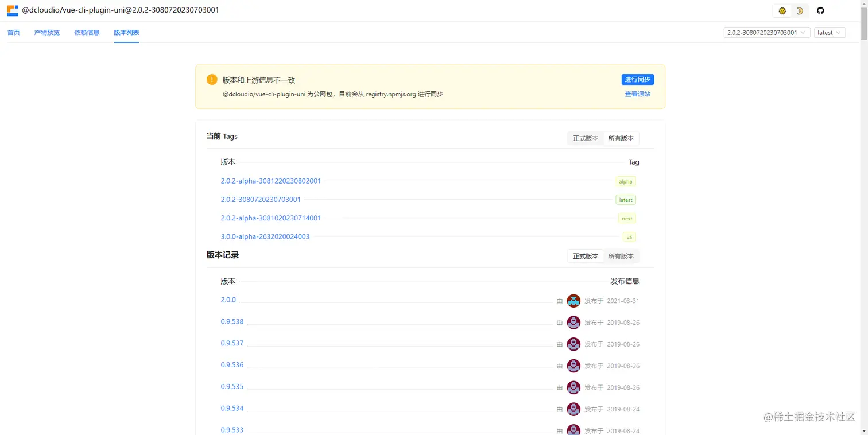
Task: Click the 进行同步 button
Action: (x=637, y=80)
